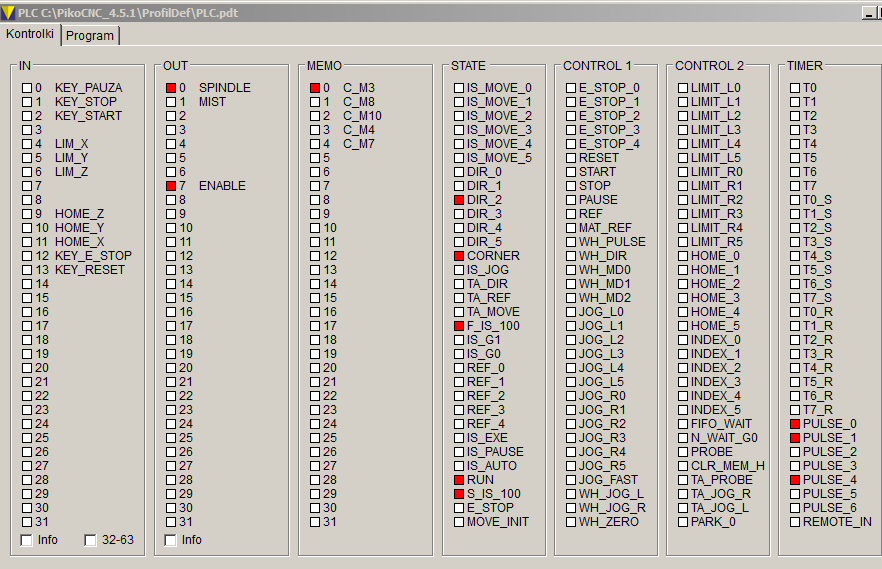Toggle the KEY_STOP input indicator
Image resolution: width=882 pixels, height=569 pixels.
27,102
